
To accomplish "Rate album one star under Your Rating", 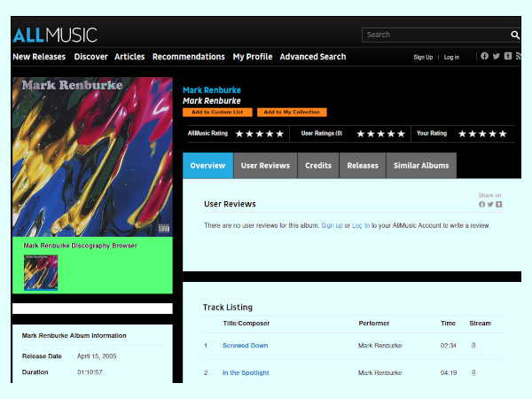I will pos(462,134).
